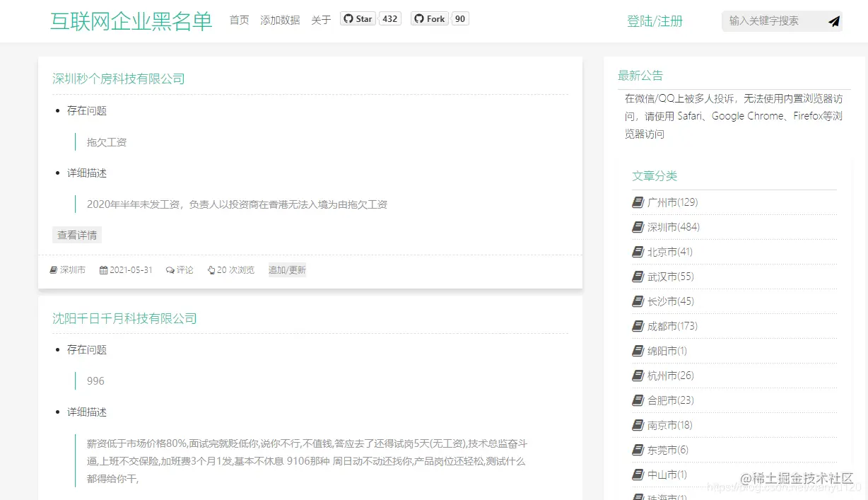Click the 查看详情 button

[x=76, y=234]
